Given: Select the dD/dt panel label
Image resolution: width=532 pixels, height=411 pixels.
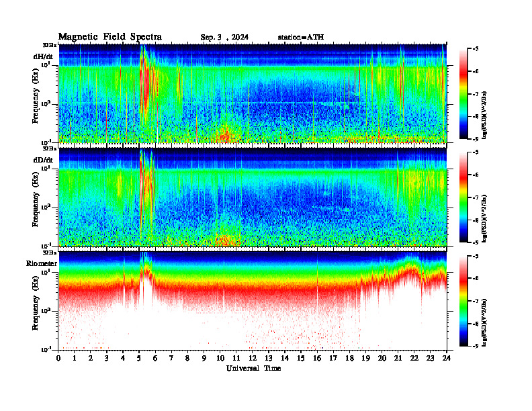Looking at the screenshot, I should click(43, 160).
